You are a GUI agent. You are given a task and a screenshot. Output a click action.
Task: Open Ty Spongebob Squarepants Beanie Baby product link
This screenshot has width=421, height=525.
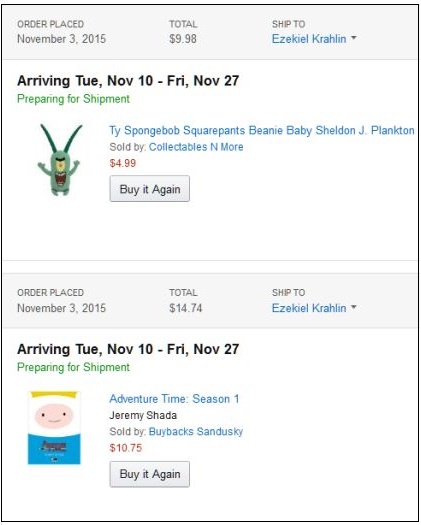[x=262, y=130]
